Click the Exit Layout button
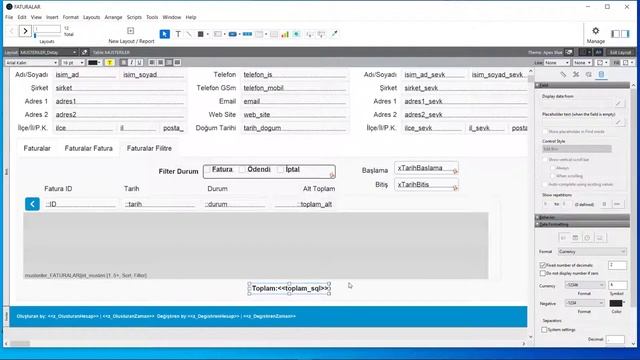 coord(620,52)
